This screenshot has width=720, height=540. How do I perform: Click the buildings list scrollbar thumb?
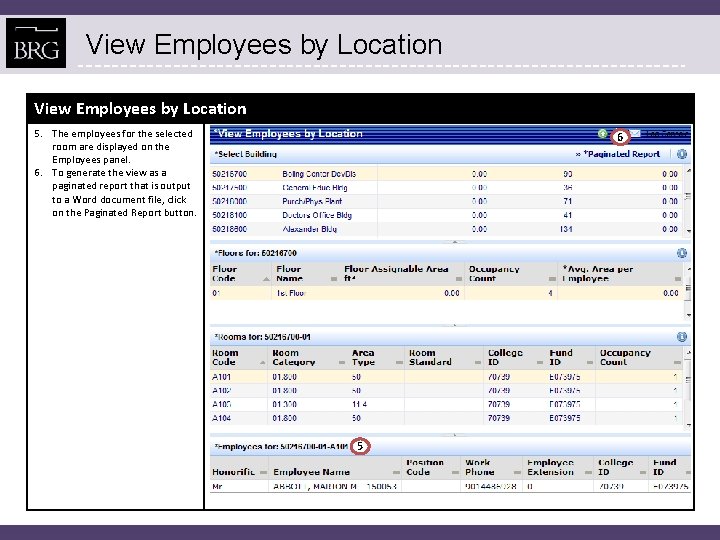[x=688, y=196]
